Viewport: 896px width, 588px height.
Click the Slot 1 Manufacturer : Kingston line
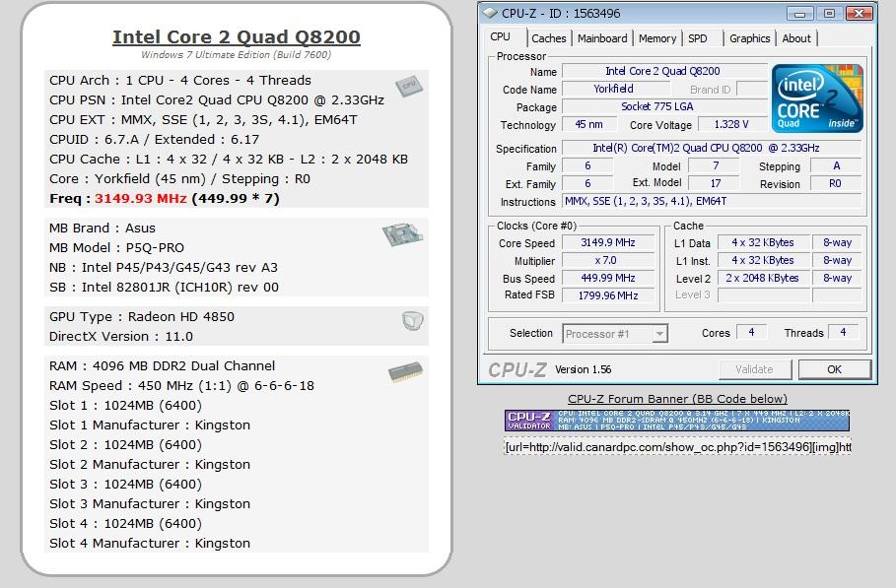[150, 425]
